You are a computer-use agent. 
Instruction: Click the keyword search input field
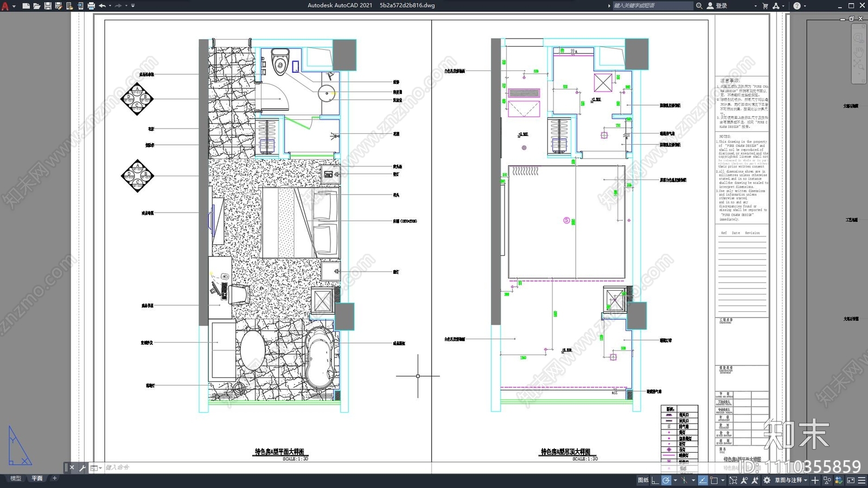(x=653, y=5)
